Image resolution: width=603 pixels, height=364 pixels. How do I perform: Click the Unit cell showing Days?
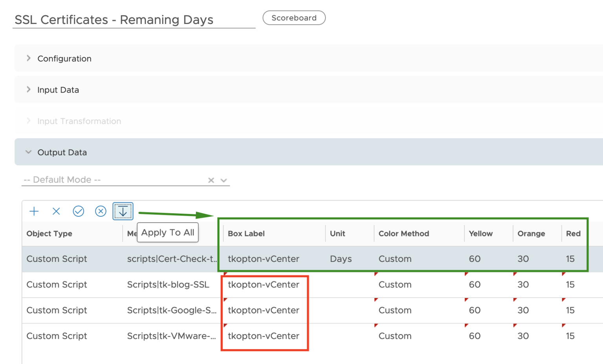[x=341, y=259]
